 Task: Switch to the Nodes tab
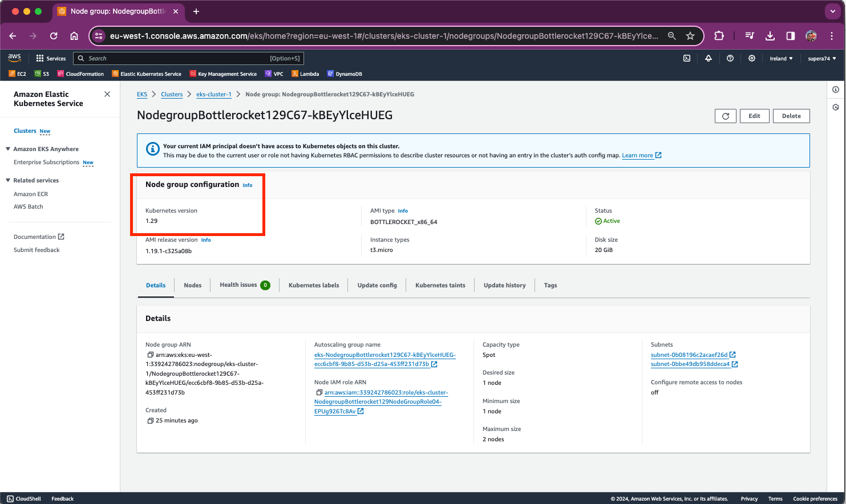point(193,285)
